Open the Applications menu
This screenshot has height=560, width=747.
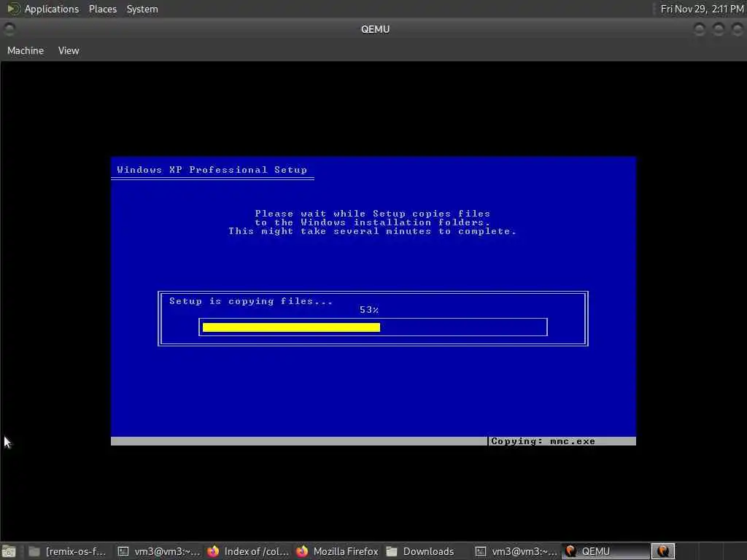[x=52, y=9]
